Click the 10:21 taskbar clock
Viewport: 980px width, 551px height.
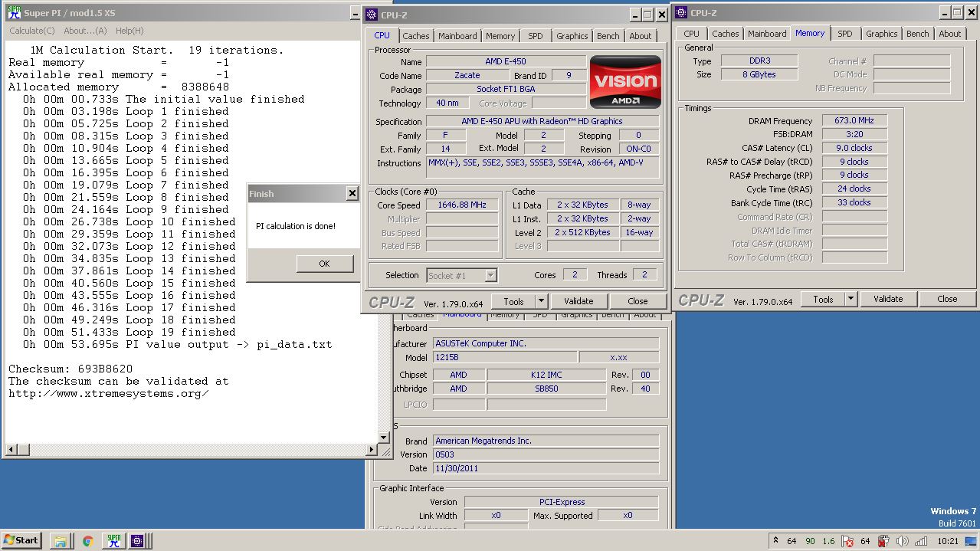pos(947,541)
